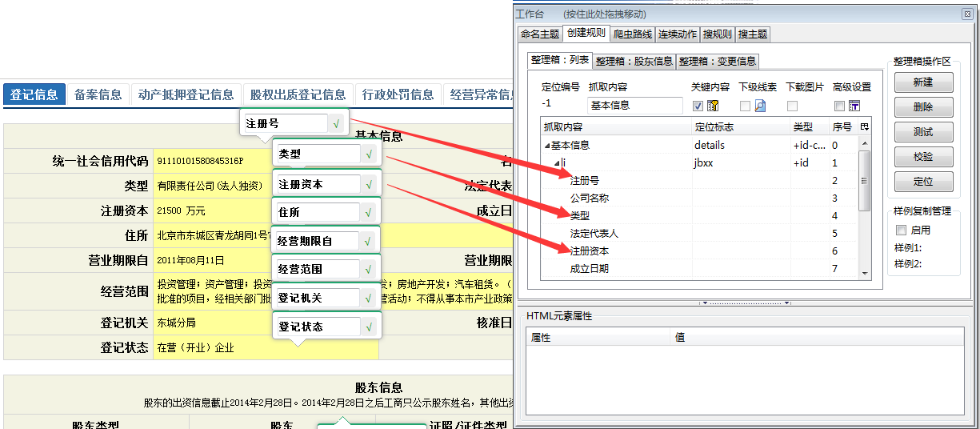
Task: Click the 'details' 定位标志 cell
Action: pos(741,146)
